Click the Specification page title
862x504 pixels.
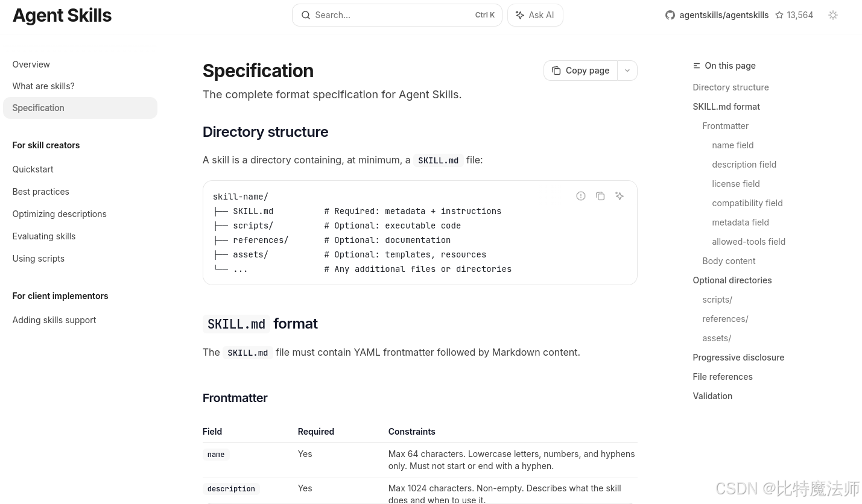click(258, 71)
